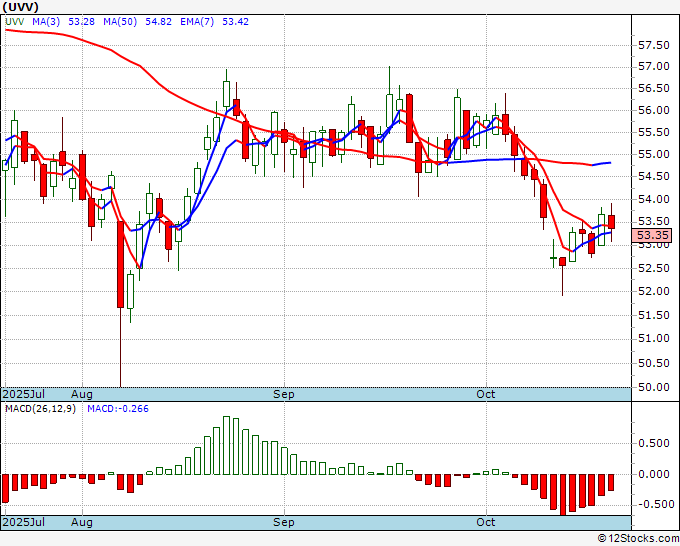The height and width of the screenshot is (546, 680).
Task: Click the MA(3) legend label
Action: pyautogui.click(x=46, y=22)
